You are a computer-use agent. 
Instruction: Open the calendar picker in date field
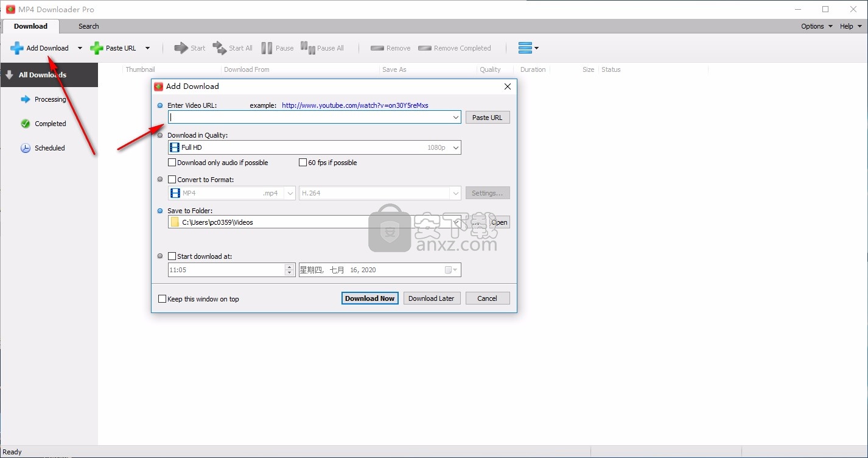[452, 270]
